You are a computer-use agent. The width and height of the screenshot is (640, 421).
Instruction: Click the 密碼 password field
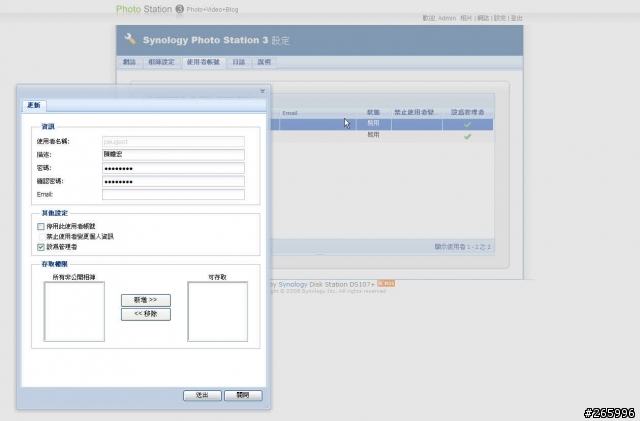pos(173,168)
